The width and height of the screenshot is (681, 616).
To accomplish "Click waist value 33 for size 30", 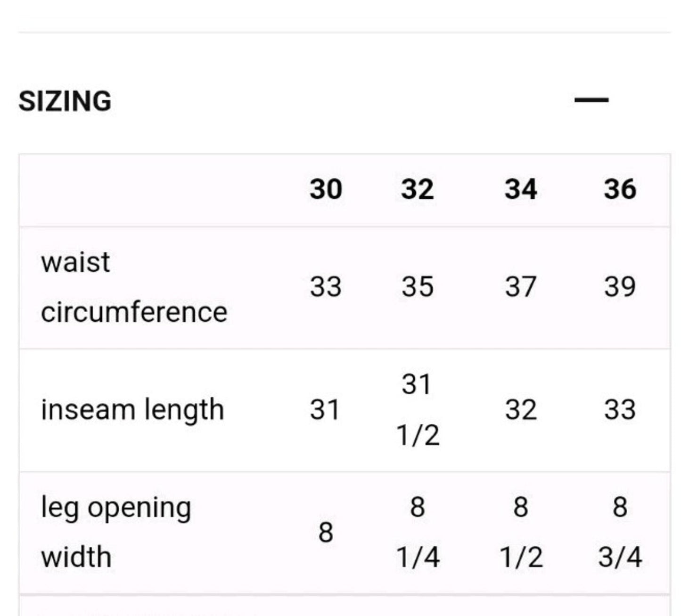I will 326,287.
